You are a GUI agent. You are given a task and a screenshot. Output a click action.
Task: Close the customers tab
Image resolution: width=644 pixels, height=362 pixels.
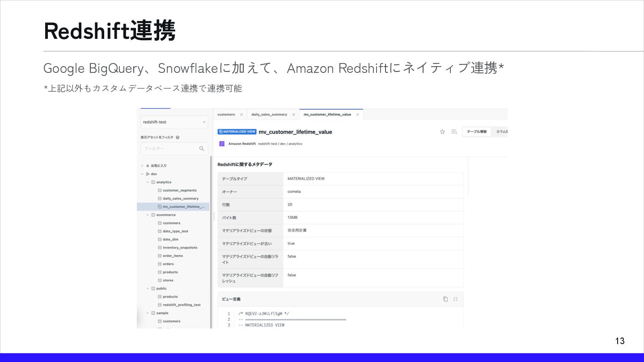pos(241,114)
